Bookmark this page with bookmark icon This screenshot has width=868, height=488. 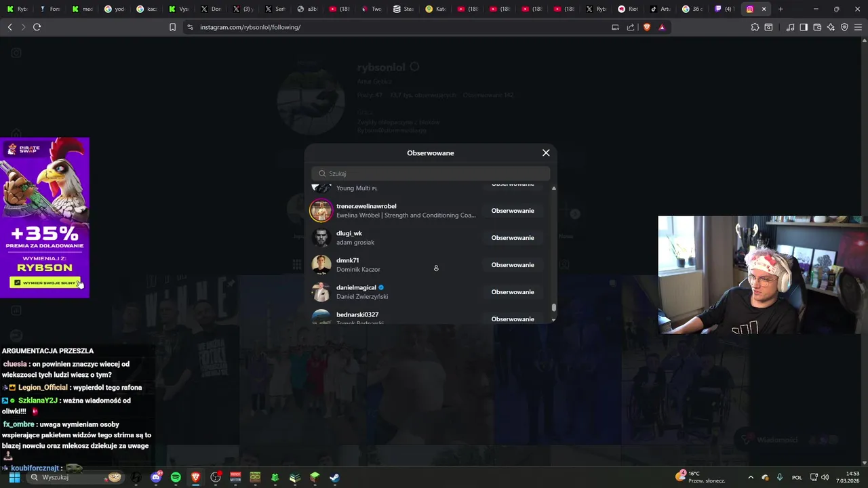(x=172, y=27)
